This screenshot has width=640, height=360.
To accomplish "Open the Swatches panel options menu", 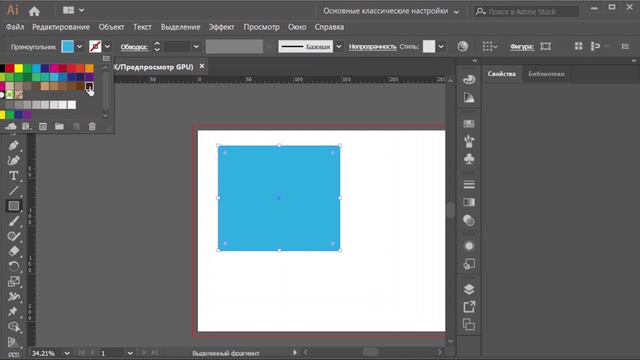I will [107, 58].
